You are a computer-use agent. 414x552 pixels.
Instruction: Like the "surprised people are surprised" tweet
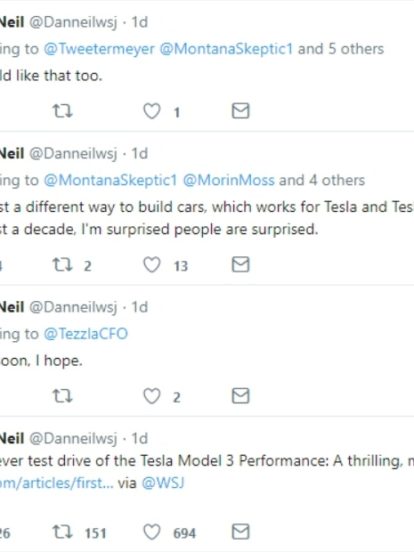152,265
